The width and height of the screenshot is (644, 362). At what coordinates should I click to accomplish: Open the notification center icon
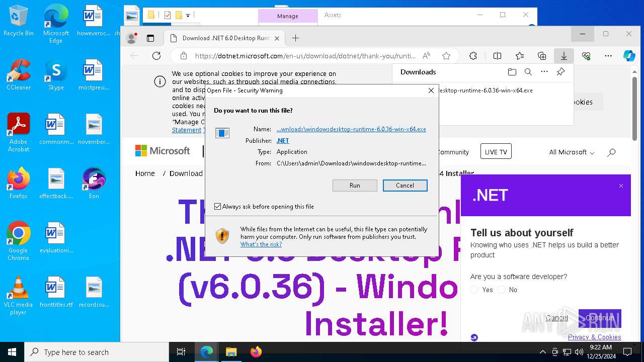627,352
